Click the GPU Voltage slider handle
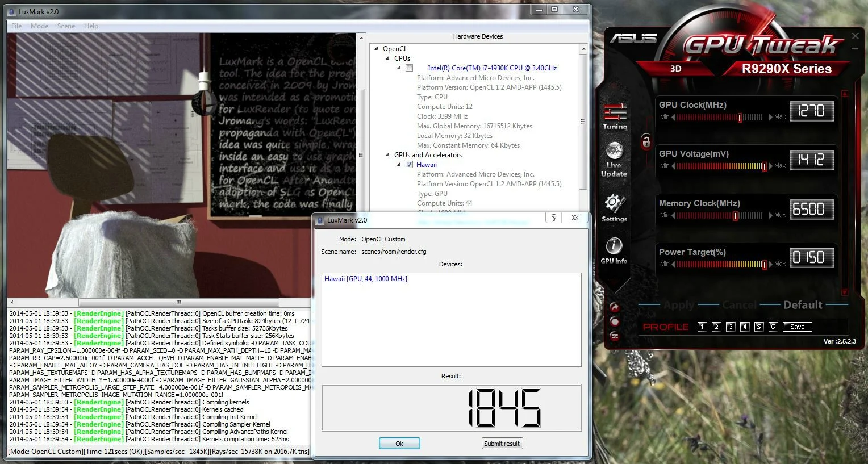 (764, 166)
